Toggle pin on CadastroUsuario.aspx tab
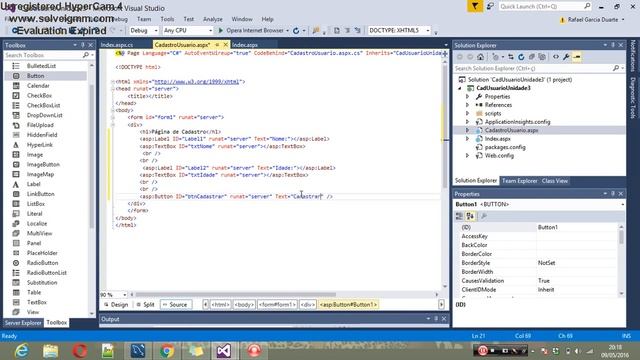 tap(217, 45)
